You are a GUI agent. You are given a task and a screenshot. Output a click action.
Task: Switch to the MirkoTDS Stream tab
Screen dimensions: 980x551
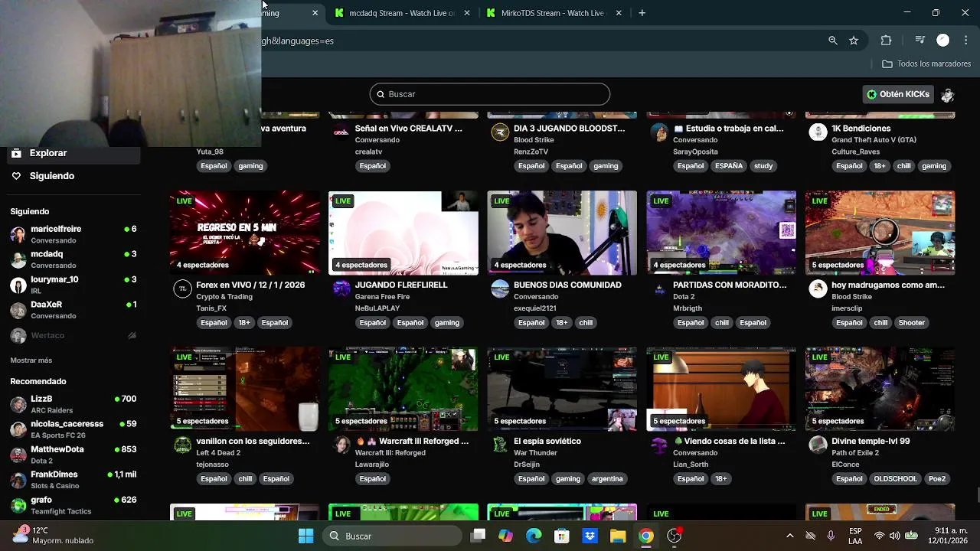point(555,13)
